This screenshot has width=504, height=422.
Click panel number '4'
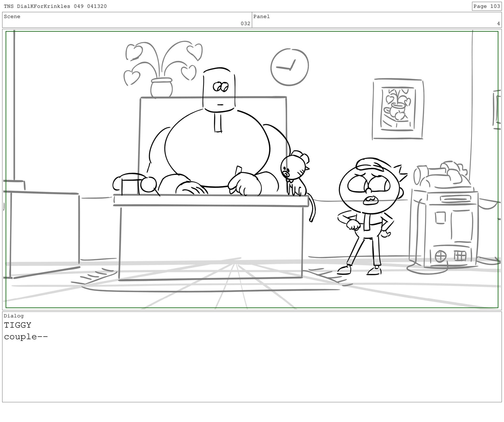(x=498, y=23)
